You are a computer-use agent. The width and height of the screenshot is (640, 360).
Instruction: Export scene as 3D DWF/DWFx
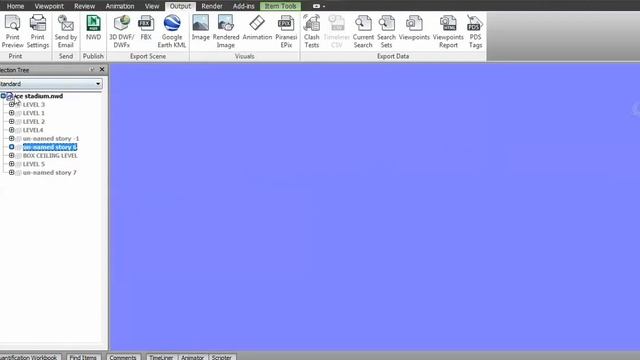[121, 31]
